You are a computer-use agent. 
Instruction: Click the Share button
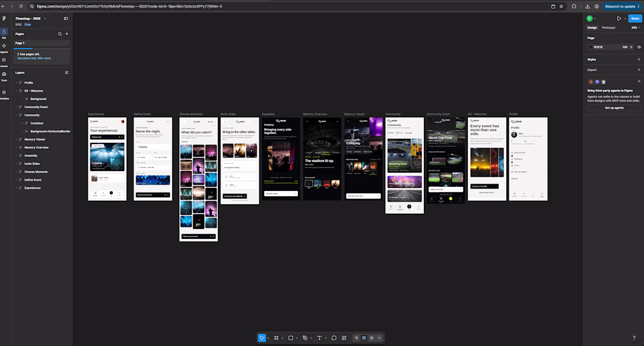pyautogui.click(x=635, y=19)
